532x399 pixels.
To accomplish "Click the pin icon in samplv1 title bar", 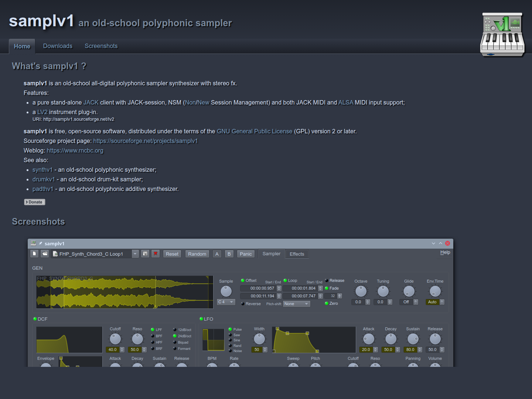I will pos(40,243).
